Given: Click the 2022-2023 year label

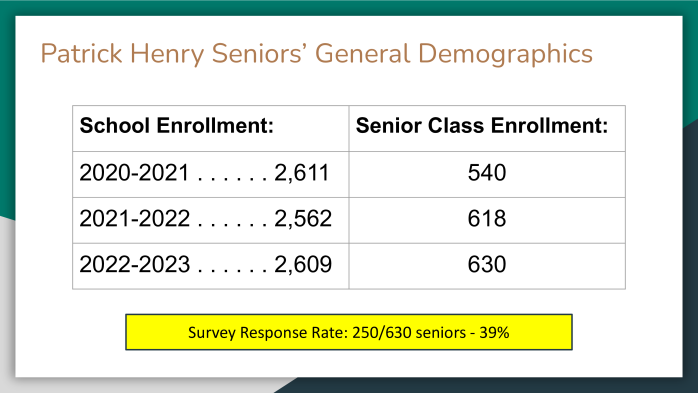Looking at the screenshot, I should (x=134, y=264).
